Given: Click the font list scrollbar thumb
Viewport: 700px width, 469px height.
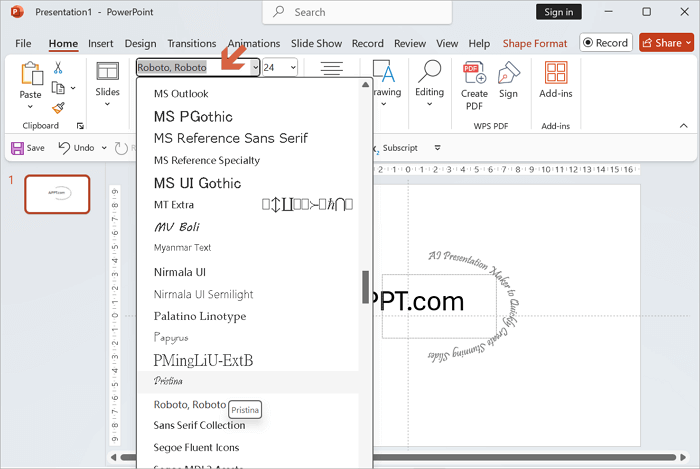Looking at the screenshot, I should 365,287.
